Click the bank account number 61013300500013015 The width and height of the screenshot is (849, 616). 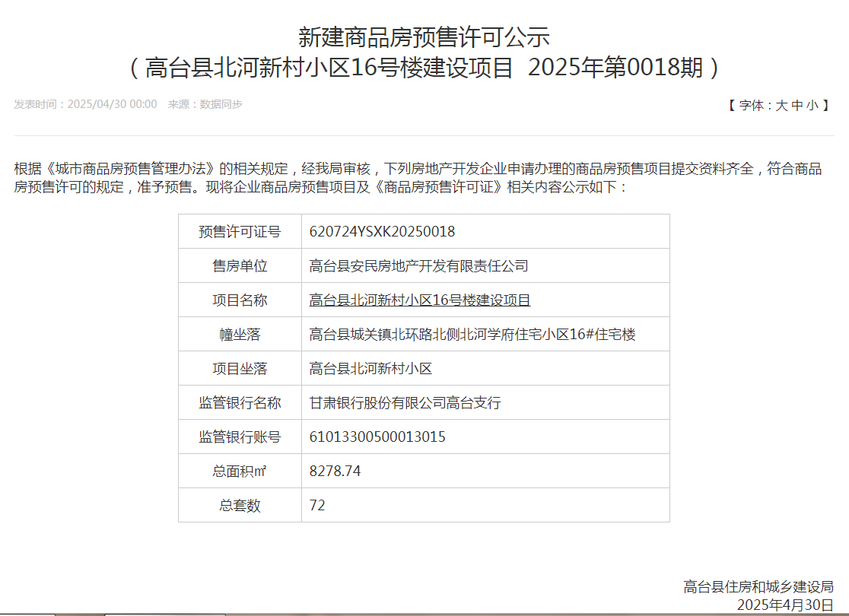click(377, 437)
